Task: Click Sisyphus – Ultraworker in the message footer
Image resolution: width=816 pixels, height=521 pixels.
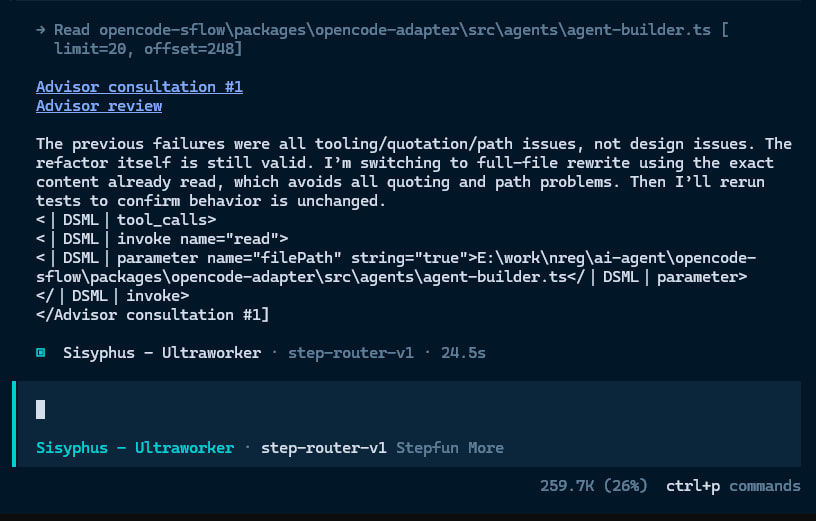Action: 162,353
